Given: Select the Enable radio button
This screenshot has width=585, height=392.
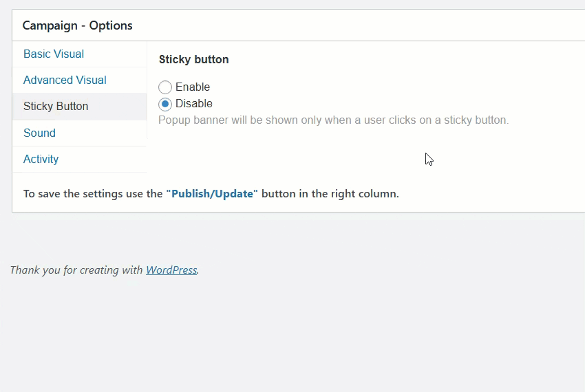Looking at the screenshot, I should pos(165,87).
